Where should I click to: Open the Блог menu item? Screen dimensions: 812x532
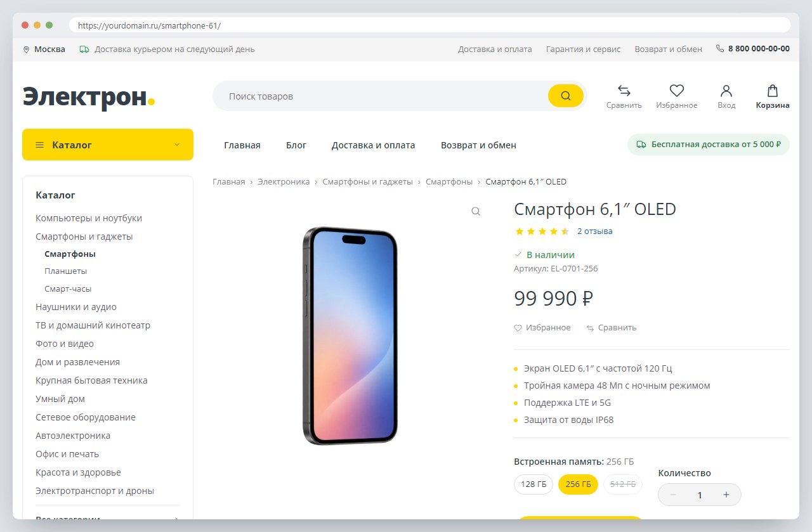click(296, 145)
